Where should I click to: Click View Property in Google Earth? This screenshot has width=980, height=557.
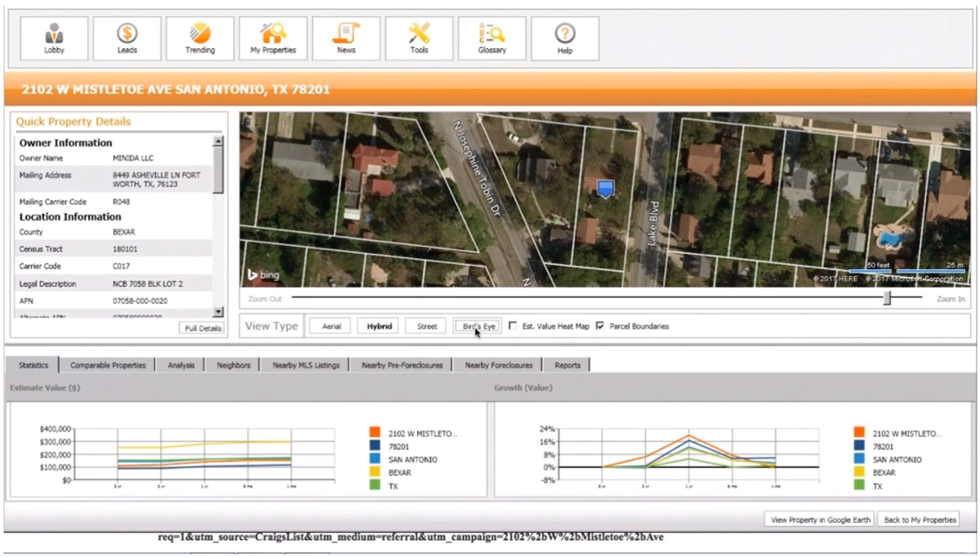tap(820, 520)
